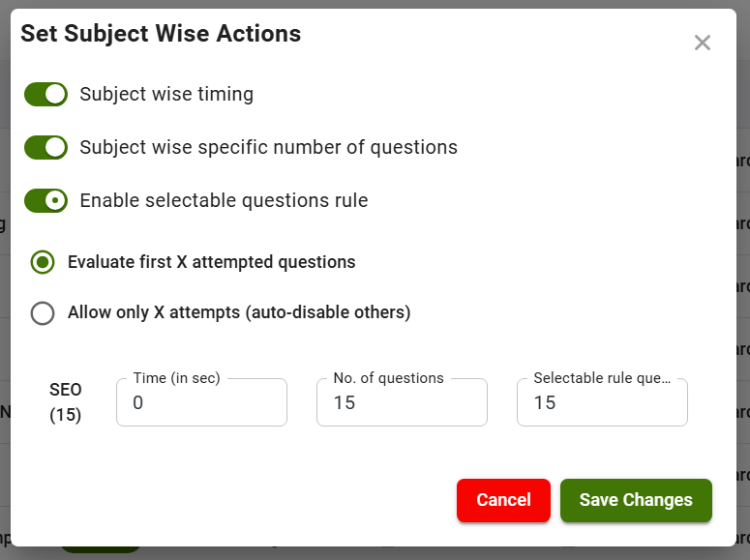Image resolution: width=750 pixels, height=560 pixels.
Task: Select Evaluate first X attempted questions radio
Action: [43, 262]
